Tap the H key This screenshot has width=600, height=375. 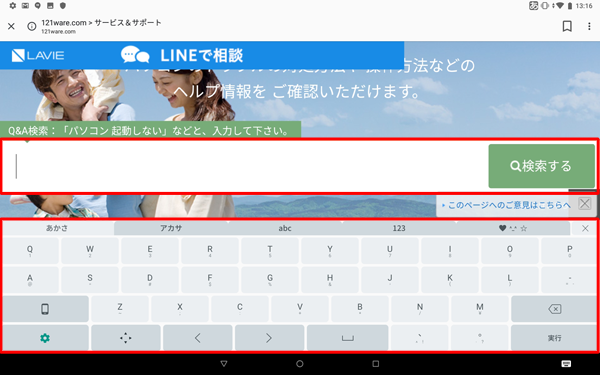coord(330,280)
